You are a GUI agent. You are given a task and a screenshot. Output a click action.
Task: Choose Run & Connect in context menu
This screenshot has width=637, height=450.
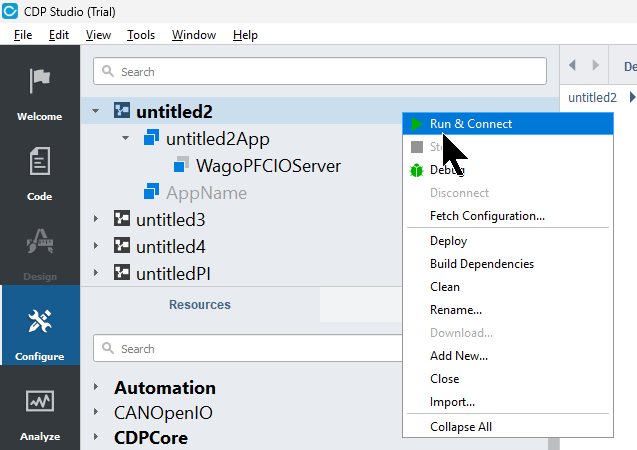point(508,124)
